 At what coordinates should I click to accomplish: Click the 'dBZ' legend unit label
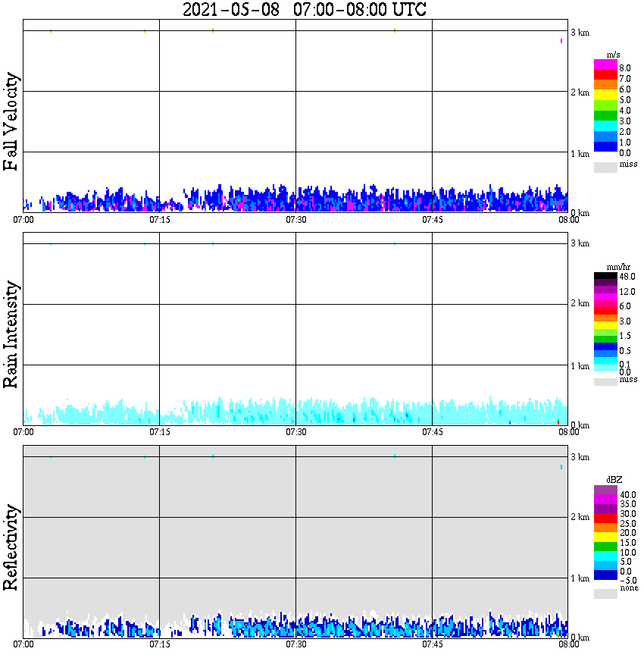click(614, 480)
